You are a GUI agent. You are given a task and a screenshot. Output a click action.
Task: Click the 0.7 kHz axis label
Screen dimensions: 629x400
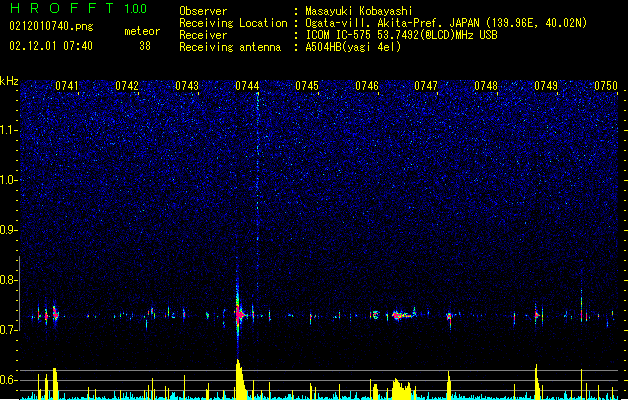8,330
